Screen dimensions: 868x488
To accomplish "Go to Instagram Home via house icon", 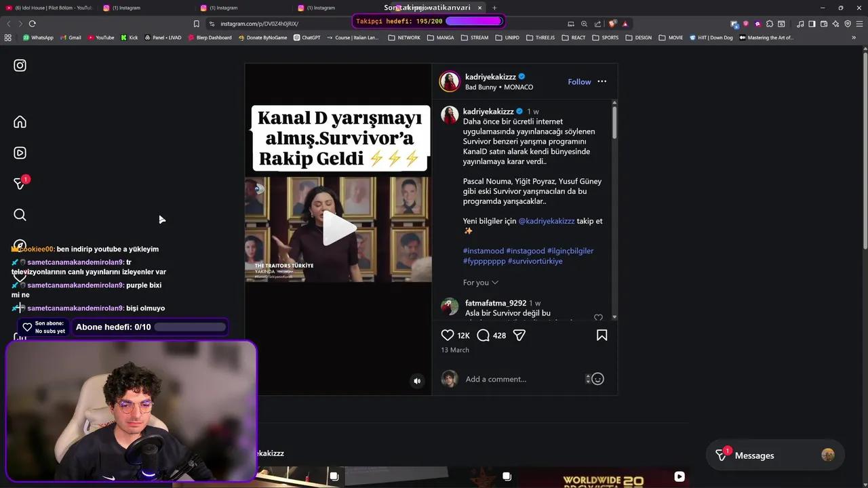I will point(20,122).
